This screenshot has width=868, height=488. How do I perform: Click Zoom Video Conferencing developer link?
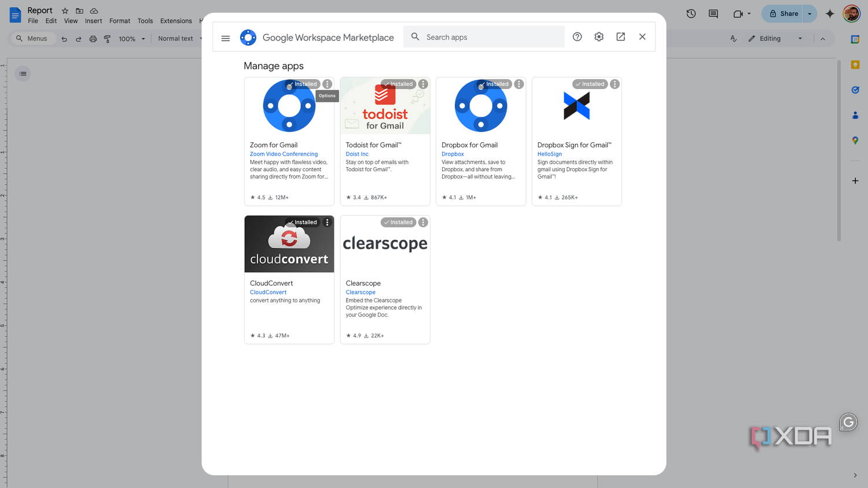(284, 154)
